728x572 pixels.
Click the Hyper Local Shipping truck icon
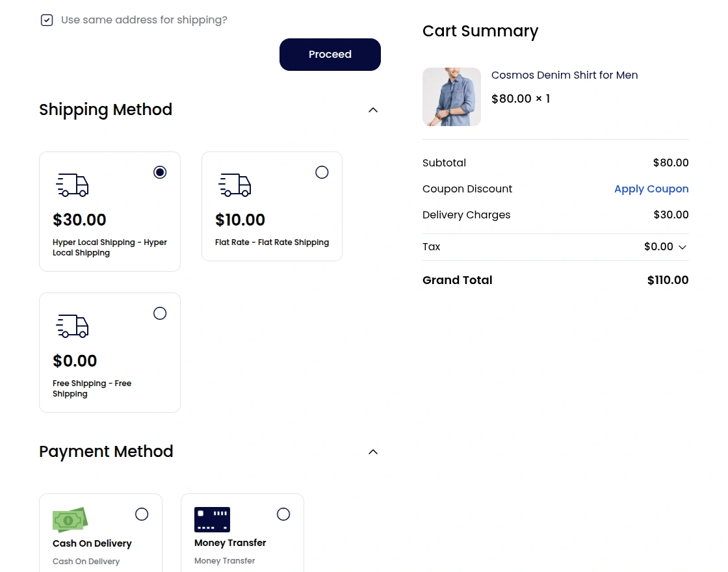point(72,185)
